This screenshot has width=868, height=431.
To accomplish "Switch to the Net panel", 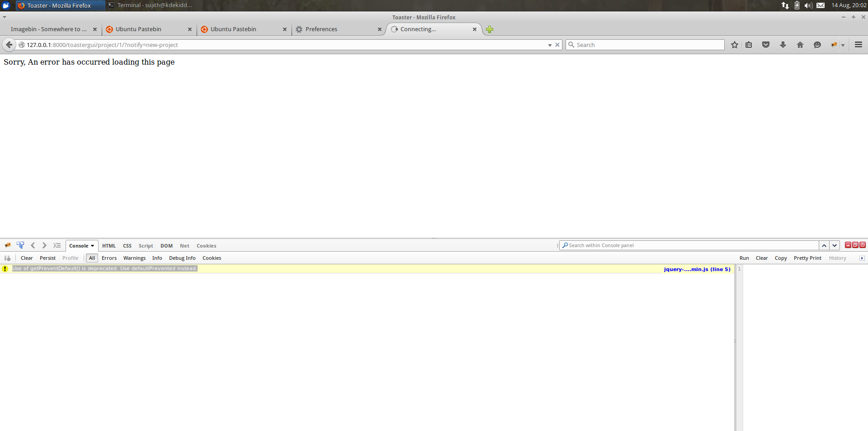I will click(x=184, y=246).
